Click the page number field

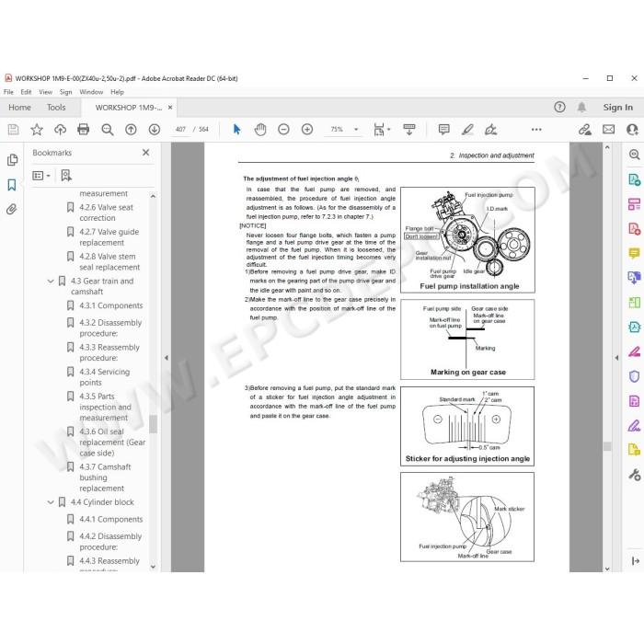click(x=180, y=130)
